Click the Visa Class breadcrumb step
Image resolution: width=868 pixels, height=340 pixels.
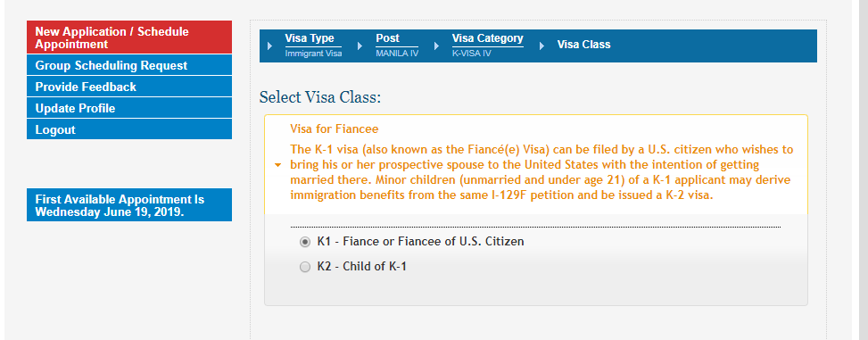pos(583,45)
